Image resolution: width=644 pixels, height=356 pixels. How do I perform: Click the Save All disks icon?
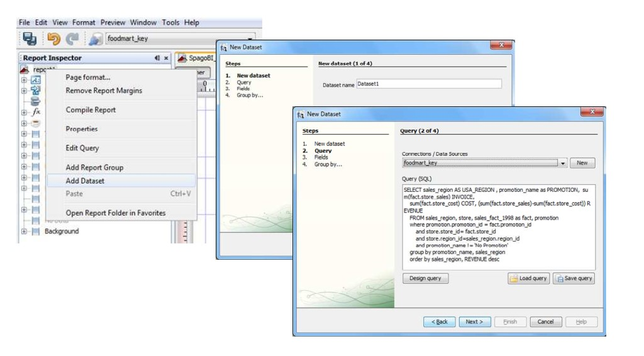click(30, 38)
